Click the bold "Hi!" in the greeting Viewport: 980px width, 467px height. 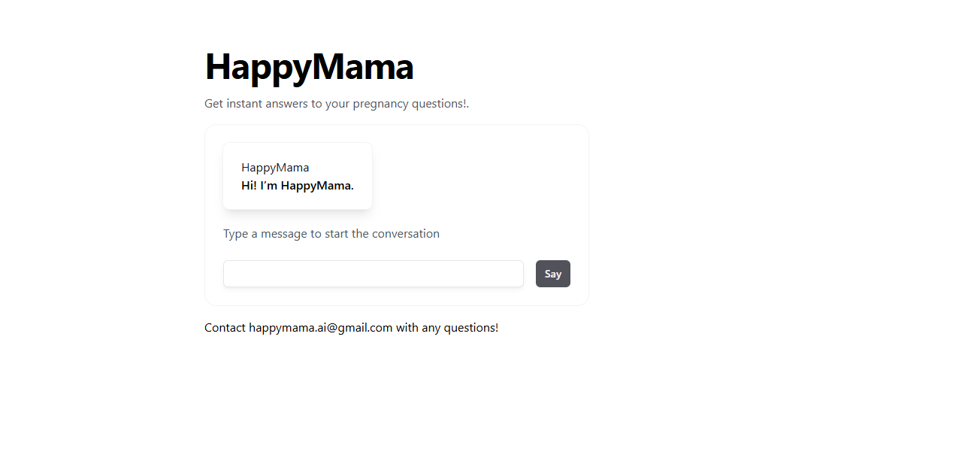pyautogui.click(x=249, y=185)
